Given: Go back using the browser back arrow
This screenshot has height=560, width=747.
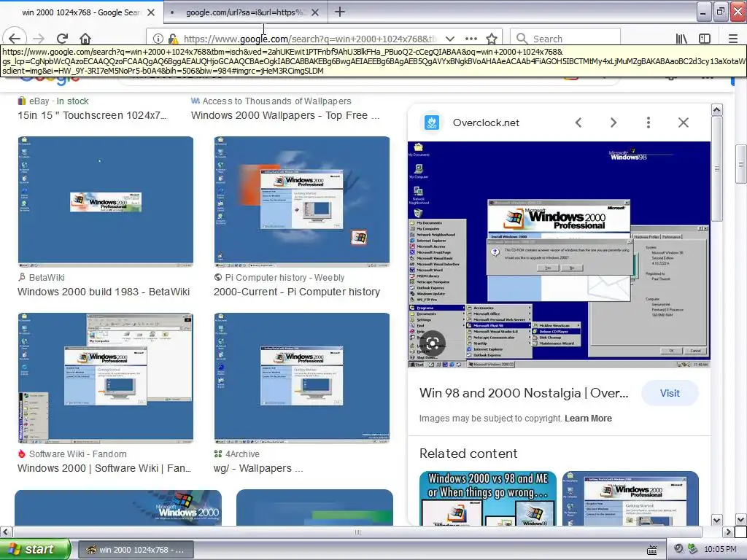Looking at the screenshot, I should (15, 38).
